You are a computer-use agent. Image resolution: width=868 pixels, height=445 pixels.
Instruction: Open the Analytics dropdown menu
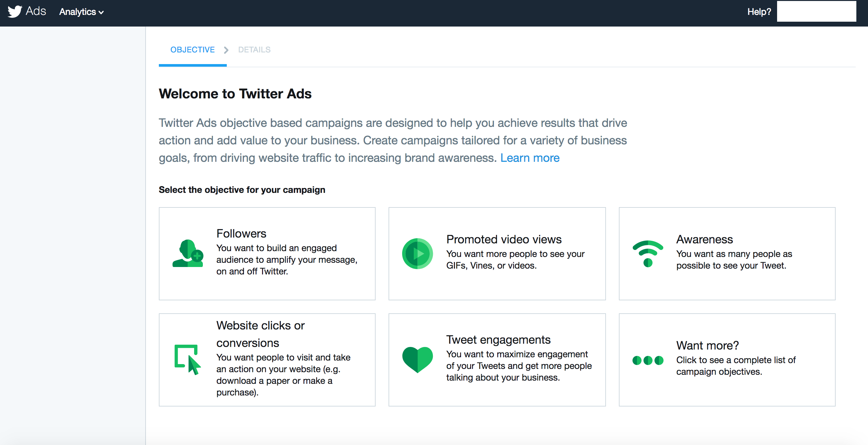[81, 12]
